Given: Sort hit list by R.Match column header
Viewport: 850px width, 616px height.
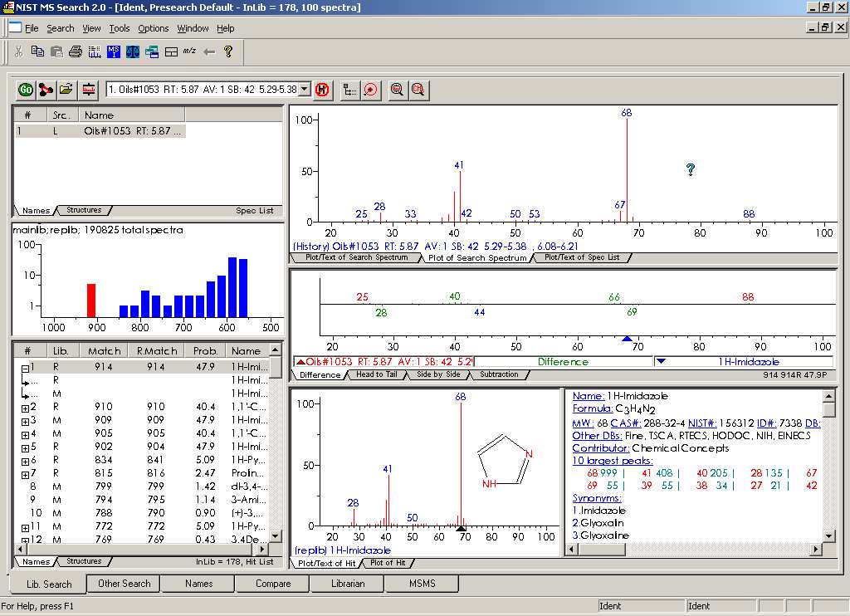Looking at the screenshot, I should (157, 351).
